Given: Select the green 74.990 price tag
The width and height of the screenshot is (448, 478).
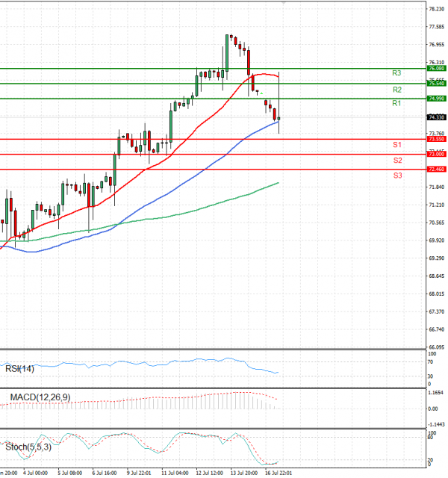Looking at the screenshot, I should [x=436, y=99].
